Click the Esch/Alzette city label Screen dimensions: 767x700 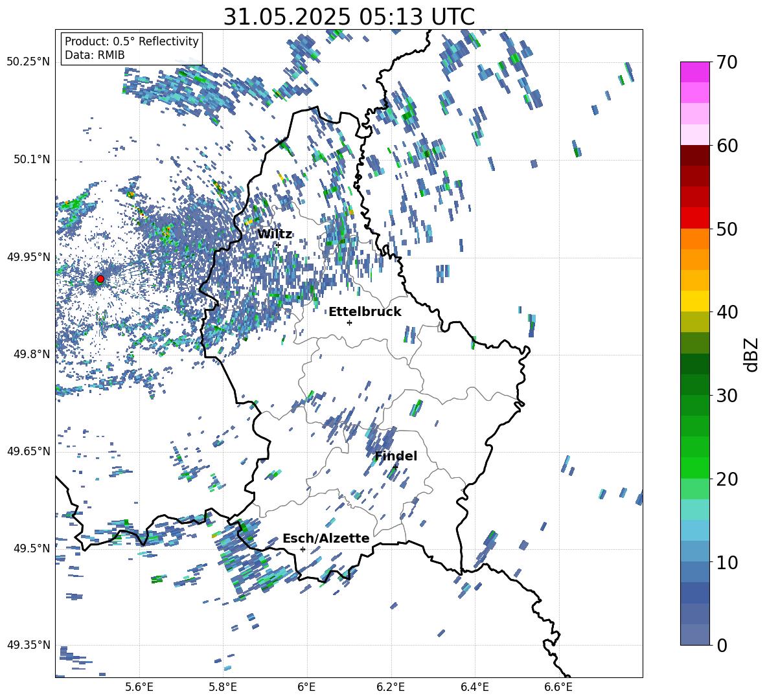point(326,538)
